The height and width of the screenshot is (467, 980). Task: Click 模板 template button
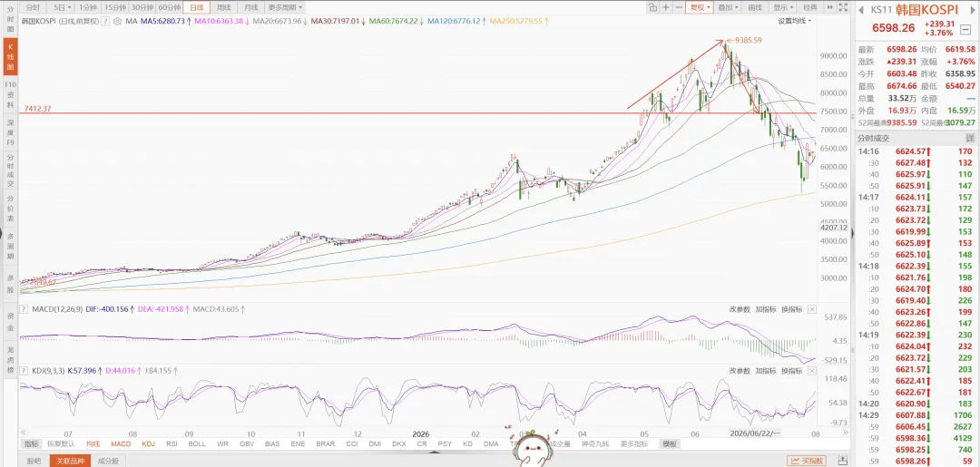click(x=670, y=444)
